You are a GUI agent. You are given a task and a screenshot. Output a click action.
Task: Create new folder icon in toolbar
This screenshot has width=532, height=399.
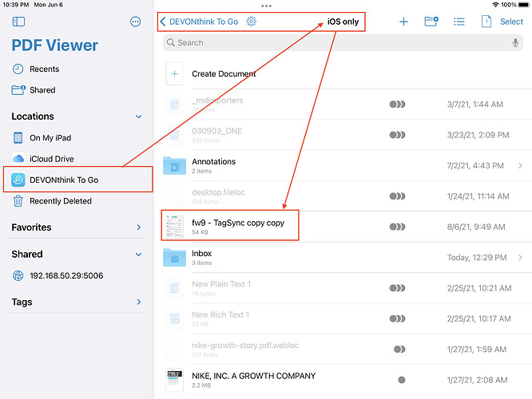point(431,22)
